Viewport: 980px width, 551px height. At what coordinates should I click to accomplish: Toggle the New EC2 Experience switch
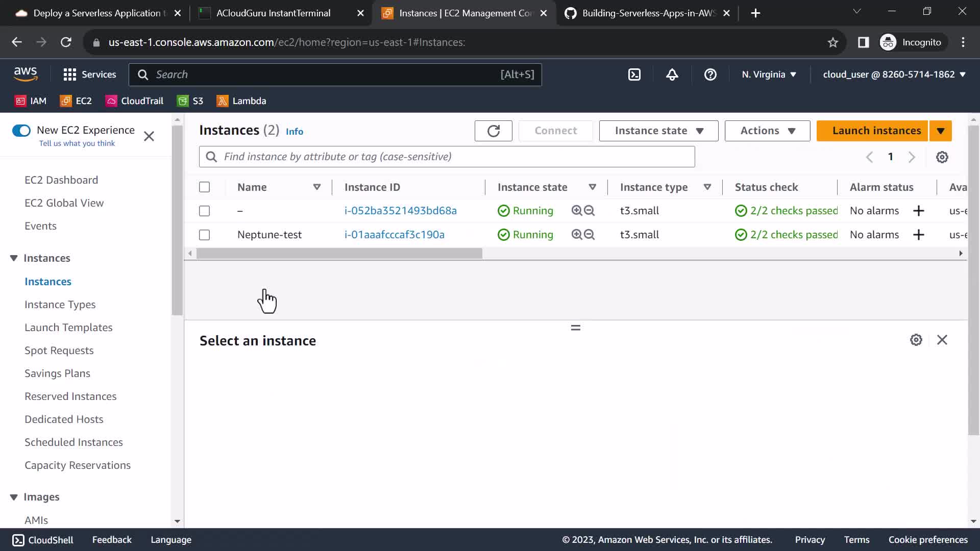coord(21,131)
